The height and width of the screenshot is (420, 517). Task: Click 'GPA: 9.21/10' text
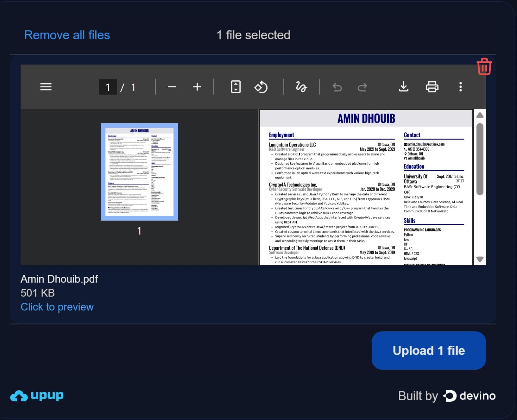coord(413,197)
